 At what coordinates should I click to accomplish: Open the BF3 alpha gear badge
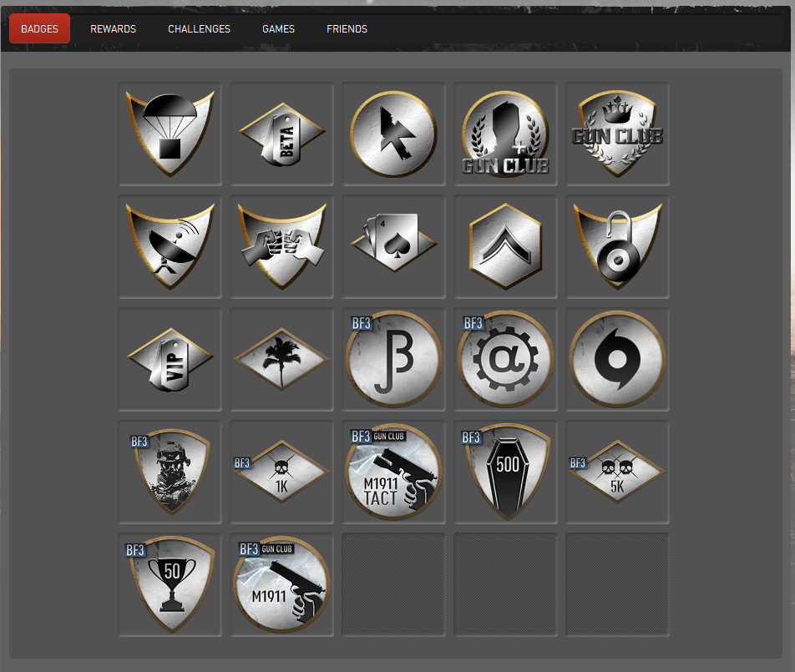coord(505,359)
